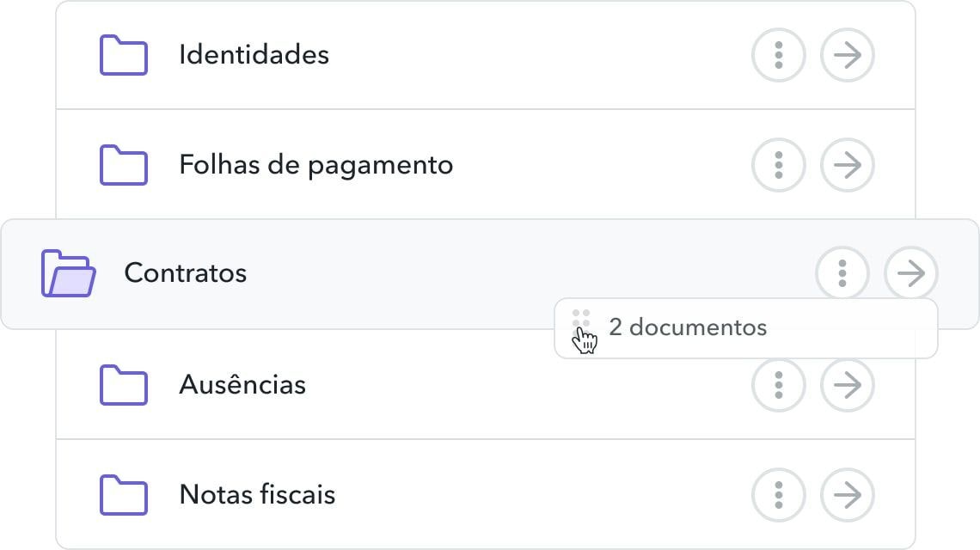Viewport: 980px width, 550px height.
Task: Click the open Contratos folder icon
Action: pos(67,272)
